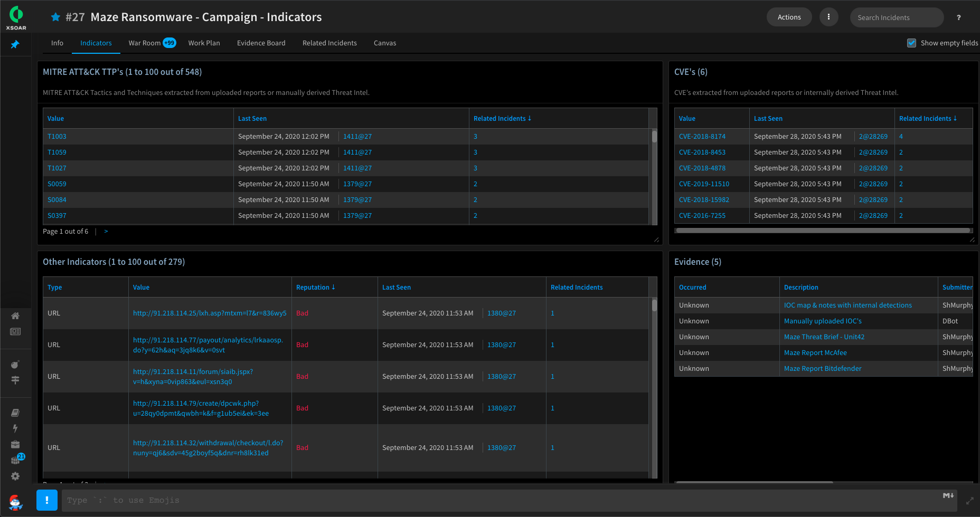Switch to the War Room tab
Image resolution: width=980 pixels, height=517 pixels.
pos(152,43)
